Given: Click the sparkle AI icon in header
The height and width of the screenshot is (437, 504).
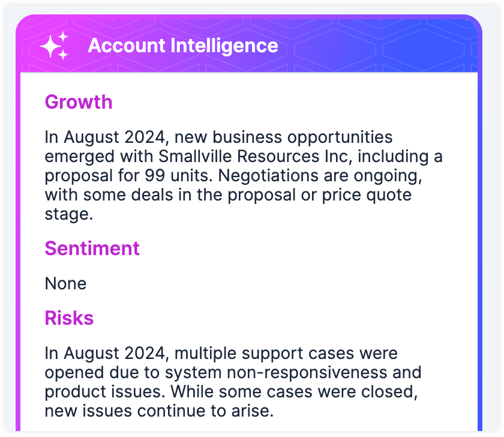Looking at the screenshot, I should tap(54, 46).
